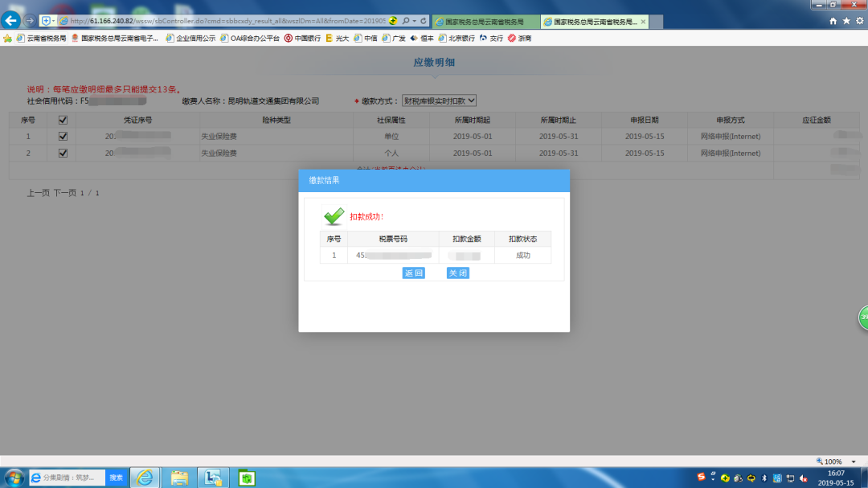Click the network tray icon
This screenshot has height=488, width=868.
point(791,478)
